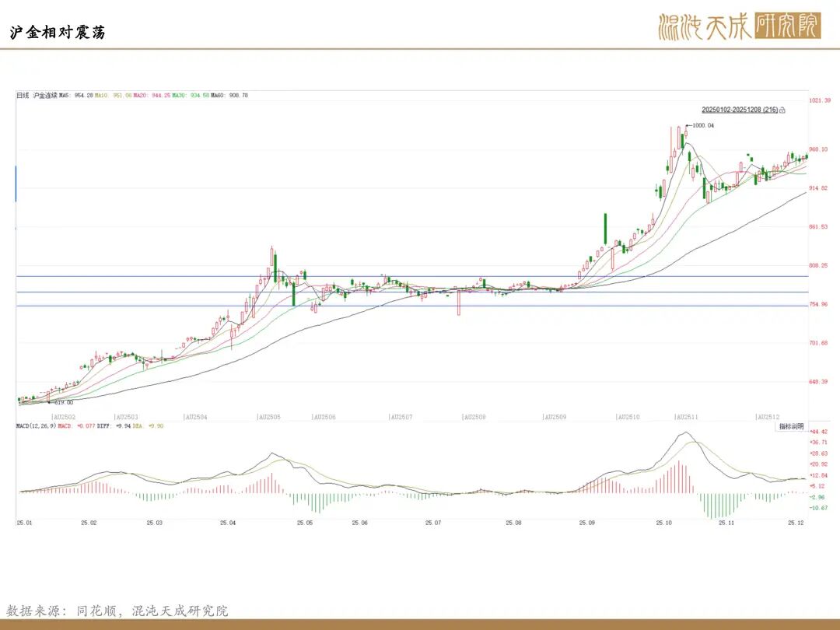Image resolution: width=840 pixels, height=630 pixels.
Task: Click the AU2512 contract marker
Action: (768, 417)
